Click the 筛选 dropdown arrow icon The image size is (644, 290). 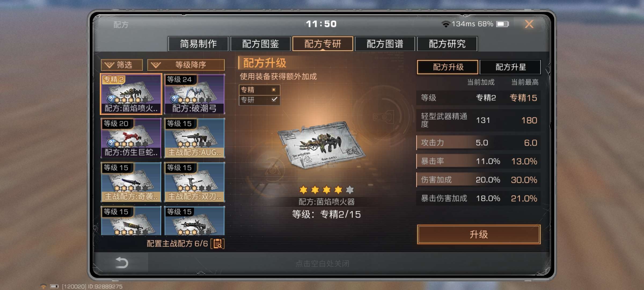109,65
